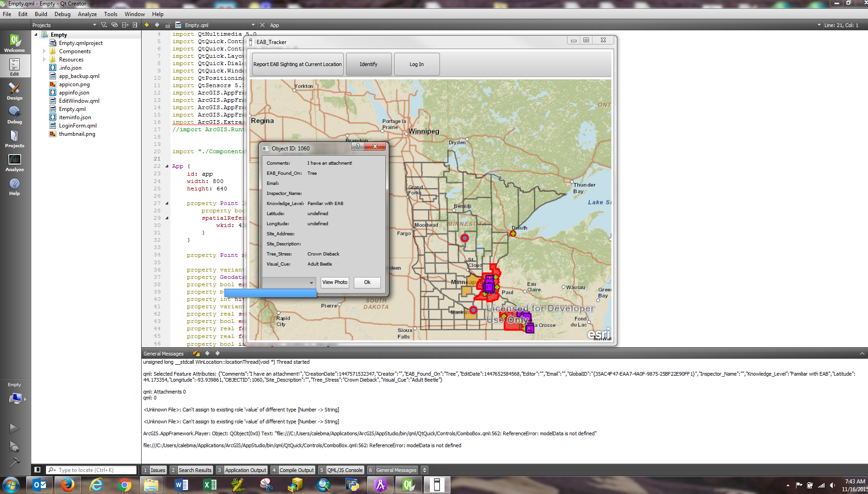This screenshot has height=494, width=868.
Task: Go forward with the editor right arrow
Action: click(x=157, y=25)
